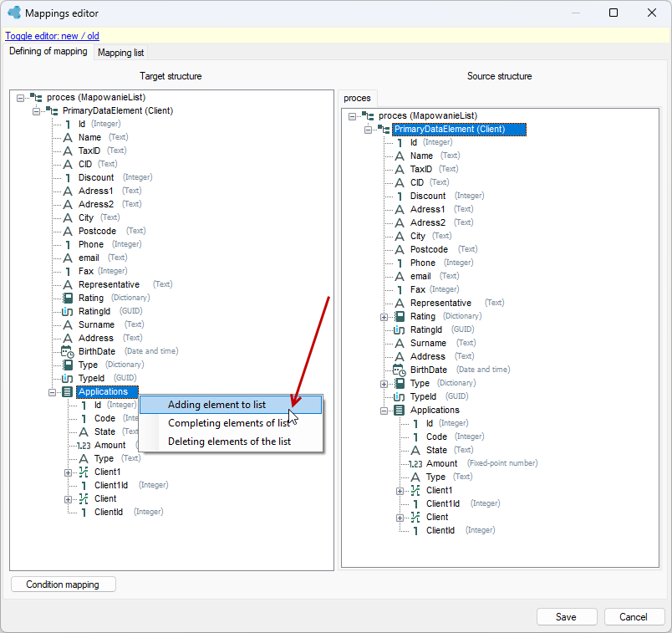The height and width of the screenshot is (633, 672).
Task: Click the BirthDate calendar icon in Source structure
Action: click(x=400, y=370)
